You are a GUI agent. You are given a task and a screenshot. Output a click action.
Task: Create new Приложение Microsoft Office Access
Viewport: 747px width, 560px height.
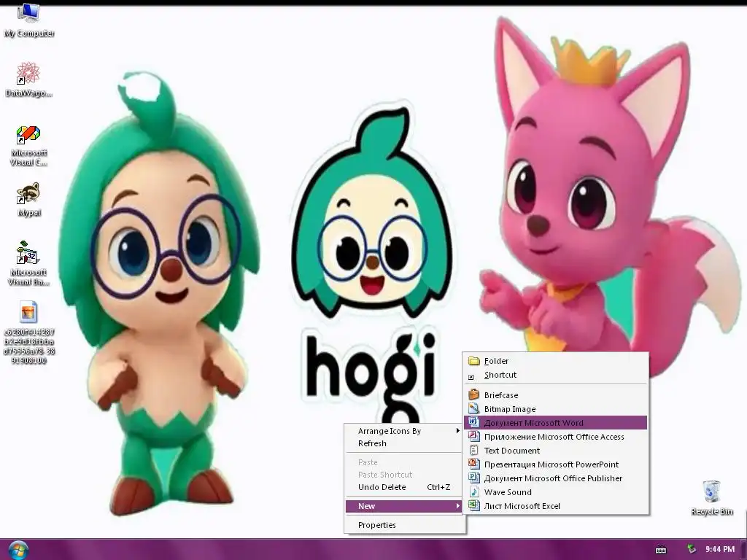[555, 436]
